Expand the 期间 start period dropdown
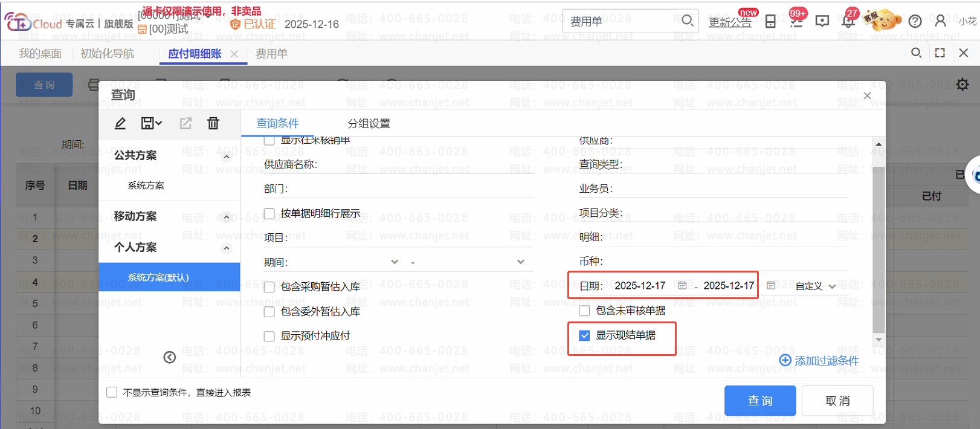The height and width of the screenshot is (429, 980). [395, 262]
